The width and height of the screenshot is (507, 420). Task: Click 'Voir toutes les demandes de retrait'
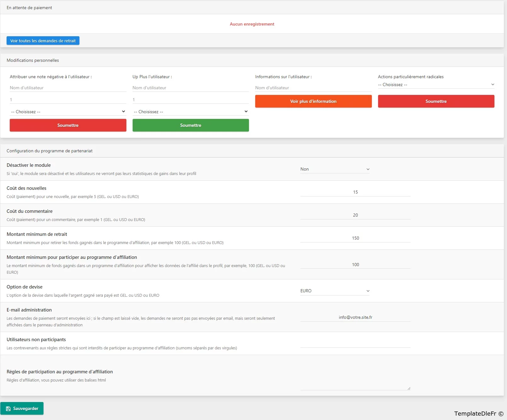pos(43,41)
